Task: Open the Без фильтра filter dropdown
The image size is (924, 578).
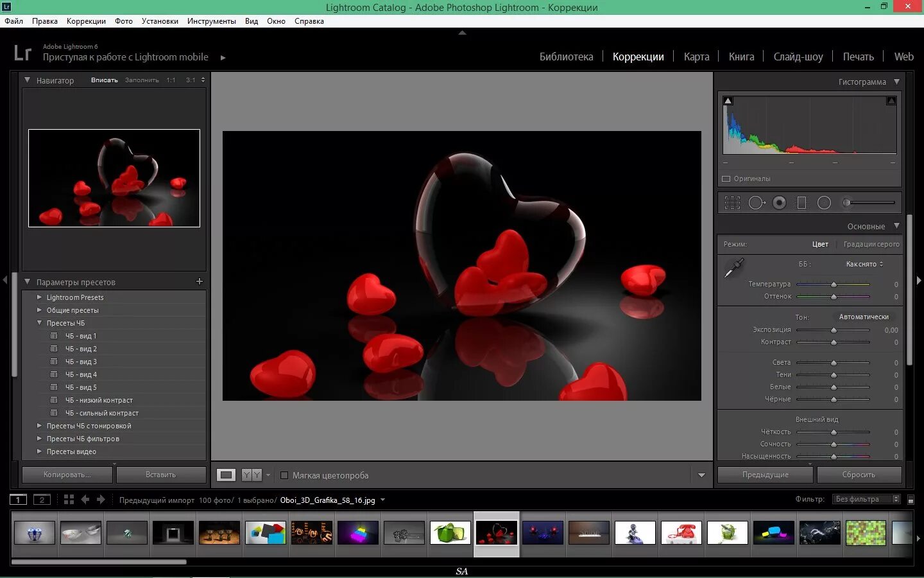Action: tap(867, 499)
